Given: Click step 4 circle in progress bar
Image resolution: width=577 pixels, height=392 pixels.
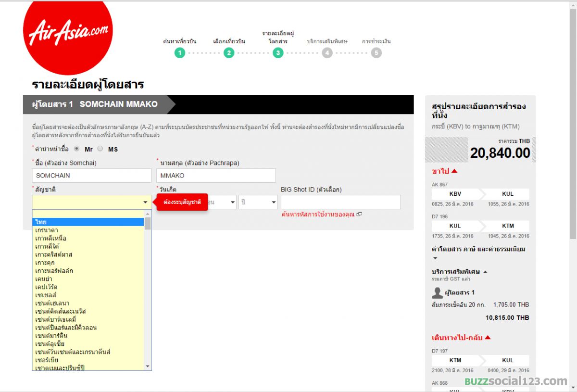Looking at the screenshot, I should pyautogui.click(x=327, y=53).
